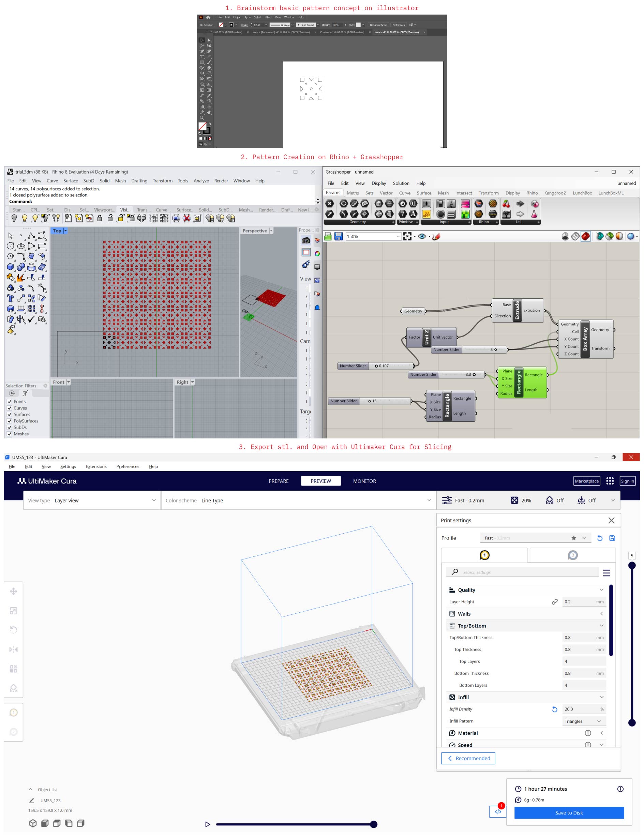Open the View type Layer view dropdown
Viewport: 644px width, 836px height.
pos(92,500)
